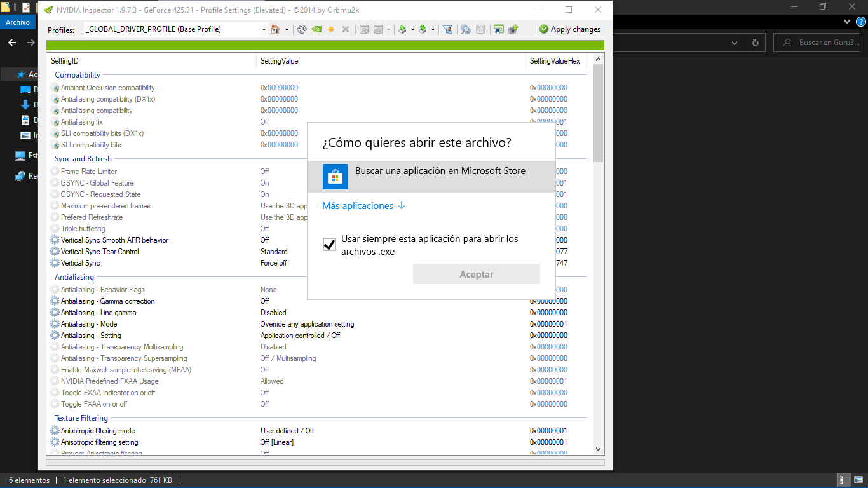Click the settings list scroll-up arrow

598,59
